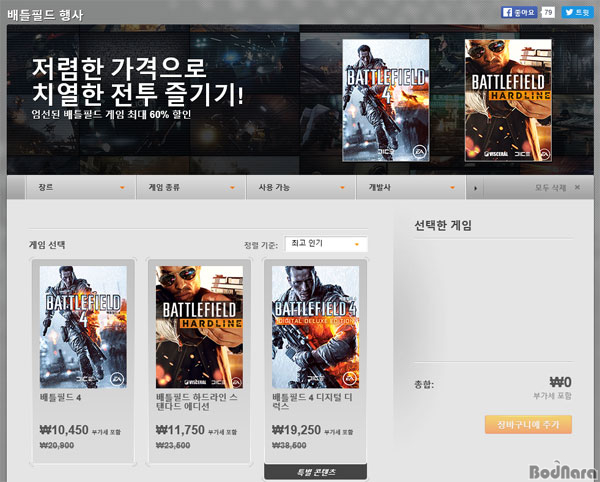
Task: Select the Battlefield Hardline cover thumbnail in game list
Action: pyautogui.click(x=199, y=327)
